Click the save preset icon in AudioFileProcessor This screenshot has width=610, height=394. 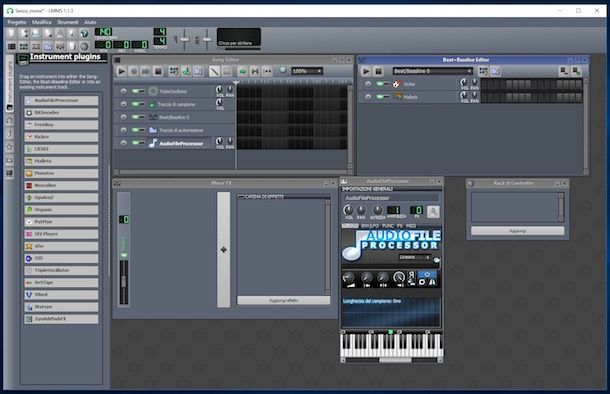(x=433, y=212)
